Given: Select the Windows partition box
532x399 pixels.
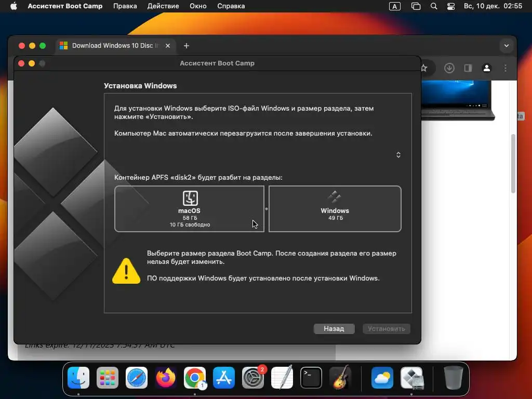Looking at the screenshot, I should pyautogui.click(x=335, y=209).
